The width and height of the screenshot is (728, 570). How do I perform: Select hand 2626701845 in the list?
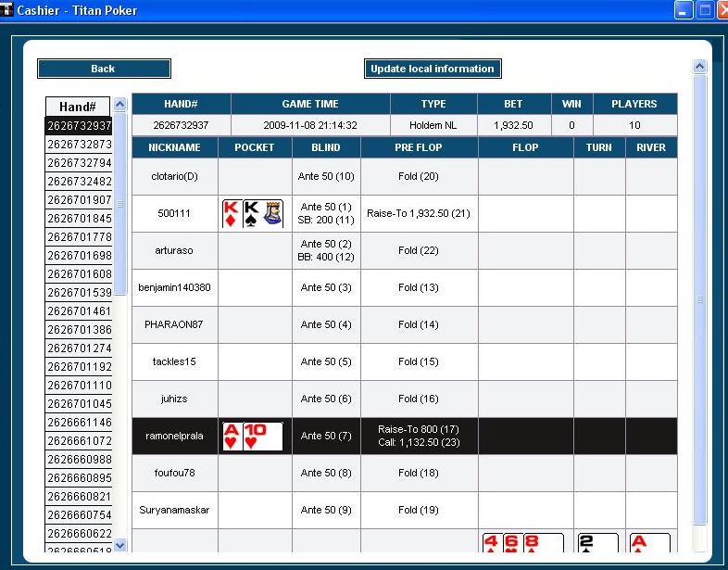pyautogui.click(x=79, y=219)
